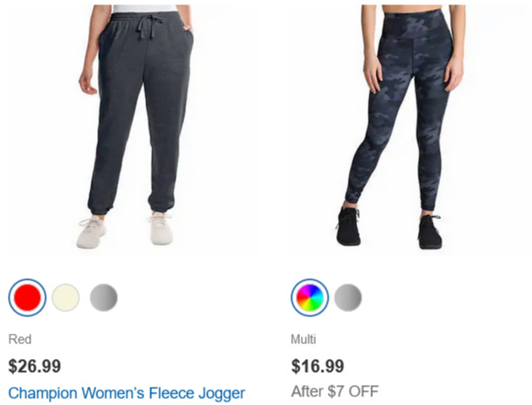
Task: Open the Champion Women's Fleece Jogger link
Action: pyautogui.click(x=127, y=394)
